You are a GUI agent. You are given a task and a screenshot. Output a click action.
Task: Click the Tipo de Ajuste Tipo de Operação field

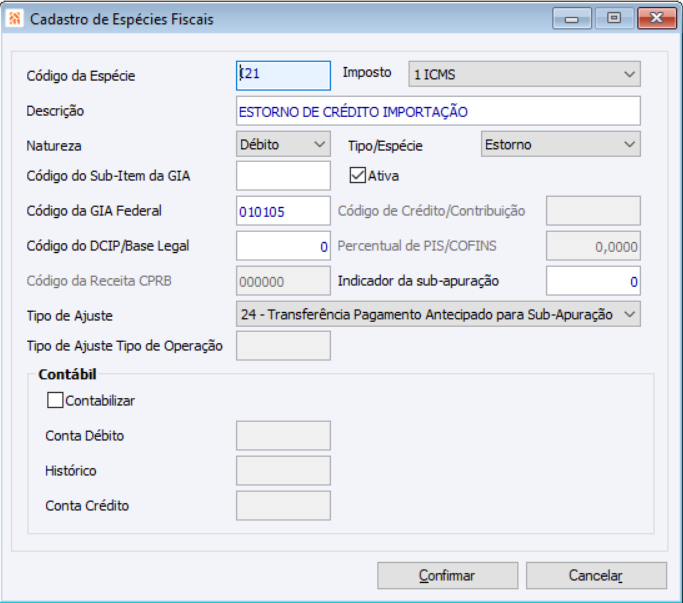(x=283, y=346)
